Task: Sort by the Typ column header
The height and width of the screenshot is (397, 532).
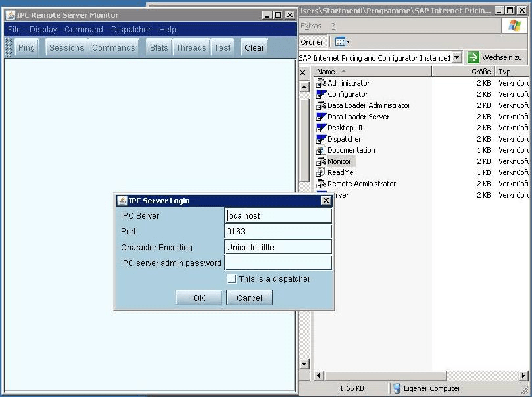Action: pos(513,72)
